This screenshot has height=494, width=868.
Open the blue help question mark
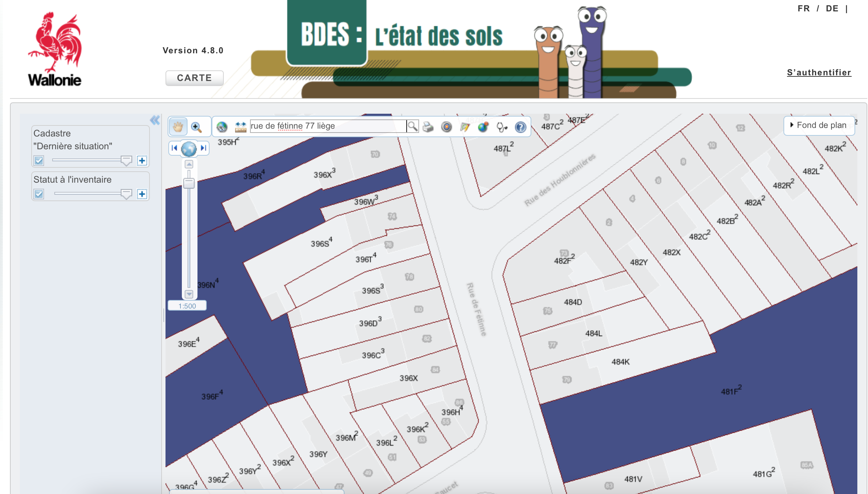[520, 127]
